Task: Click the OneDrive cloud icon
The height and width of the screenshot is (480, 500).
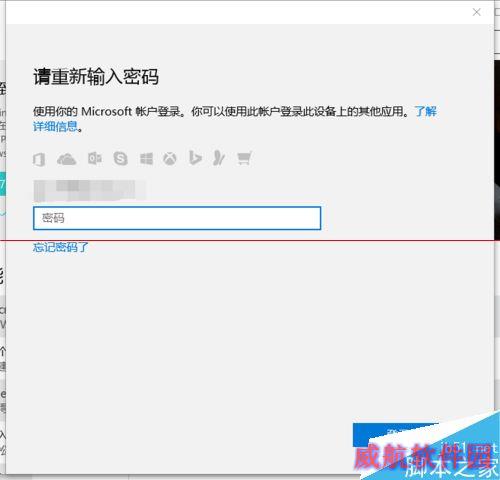Action: coord(66,159)
